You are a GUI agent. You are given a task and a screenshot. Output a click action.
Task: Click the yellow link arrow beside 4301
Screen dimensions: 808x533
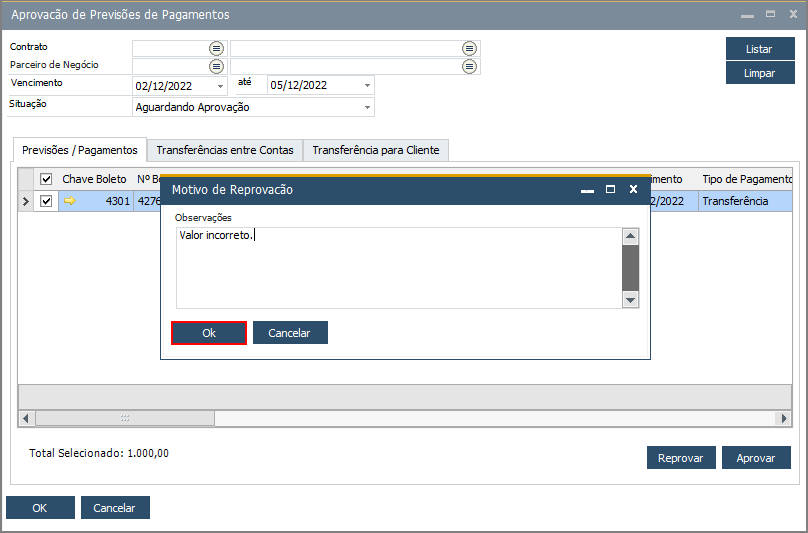[x=70, y=201]
